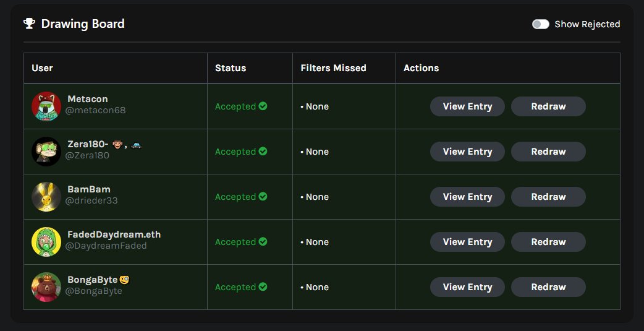Click the BamBam display name
The width and height of the screenshot is (644, 331).
pyautogui.click(x=89, y=189)
